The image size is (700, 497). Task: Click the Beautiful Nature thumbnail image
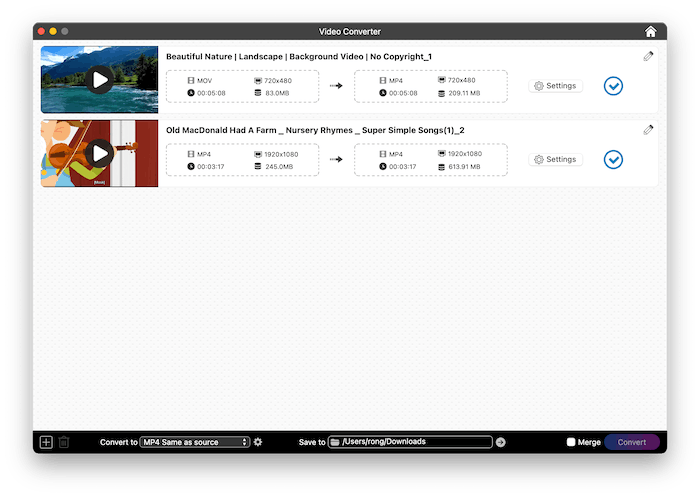click(100, 79)
